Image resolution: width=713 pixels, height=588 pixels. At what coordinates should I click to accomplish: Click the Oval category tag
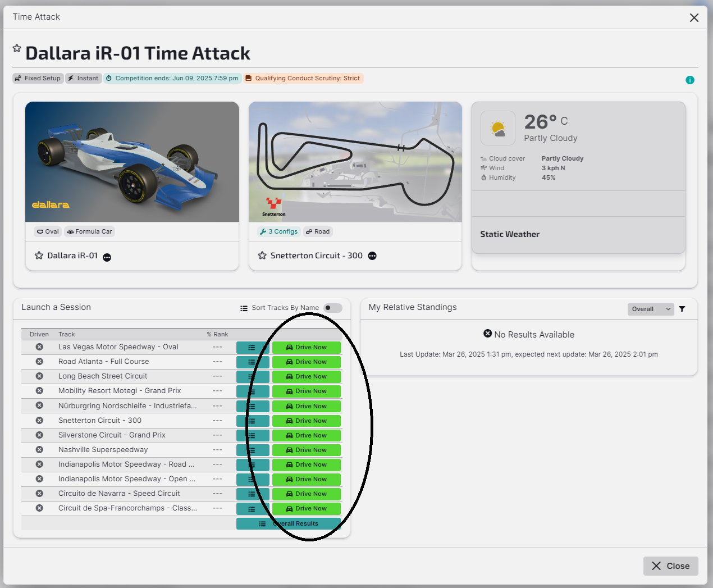(48, 231)
